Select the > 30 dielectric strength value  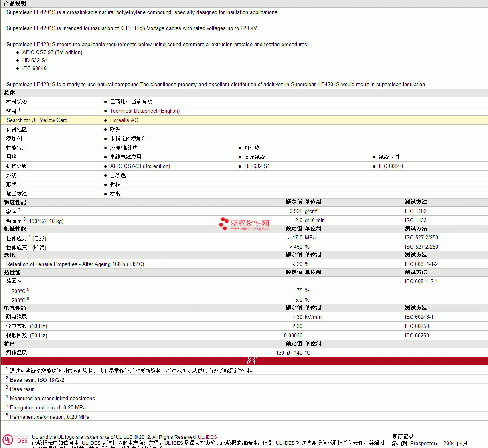(x=297, y=317)
